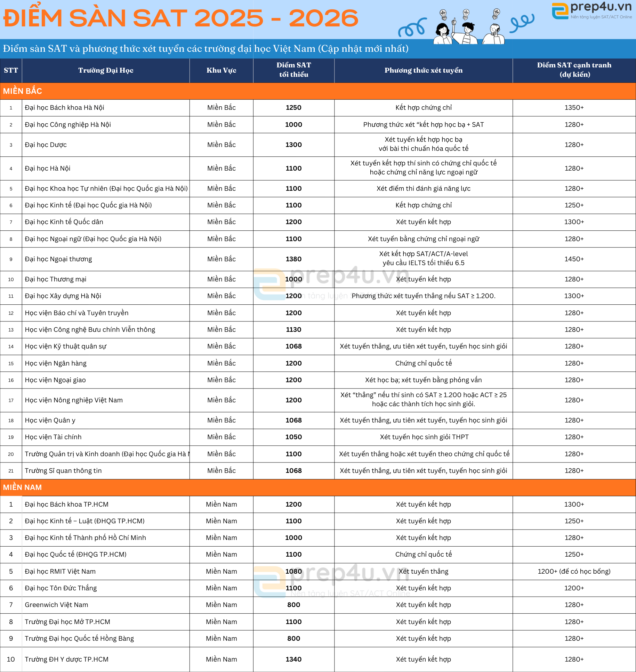The width and height of the screenshot is (636, 672).
Task: Click the lightbulb above the rightmost student
Action: click(496, 14)
